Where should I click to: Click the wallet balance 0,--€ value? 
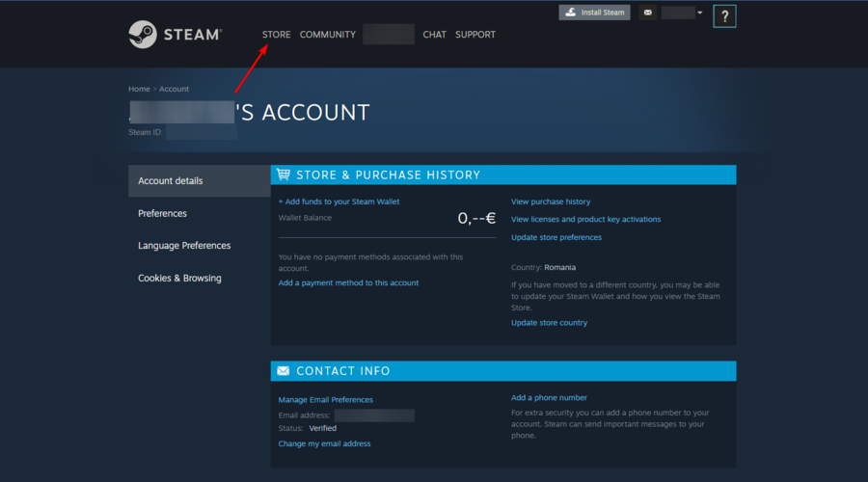click(x=476, y=218)
